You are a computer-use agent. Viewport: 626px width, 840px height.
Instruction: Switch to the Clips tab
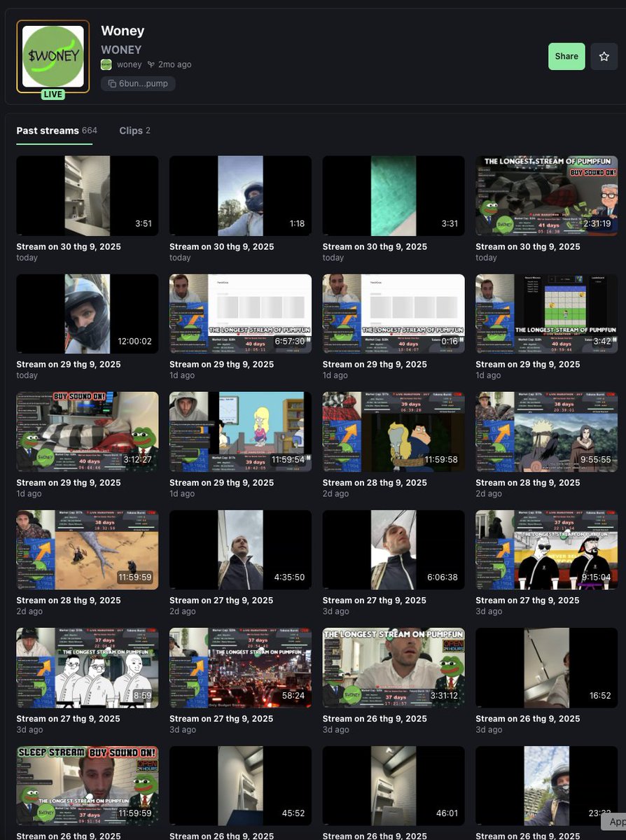pyautogui.click(x=134, y=131)
